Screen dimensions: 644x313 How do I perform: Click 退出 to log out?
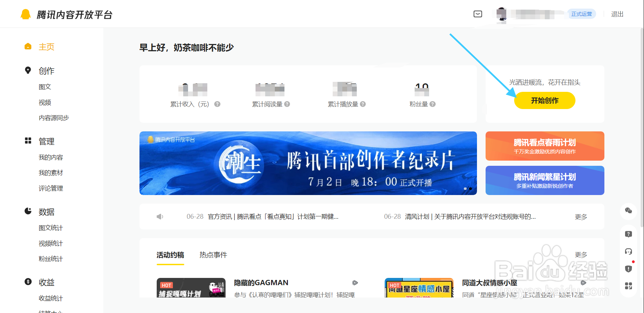point(617,14)
